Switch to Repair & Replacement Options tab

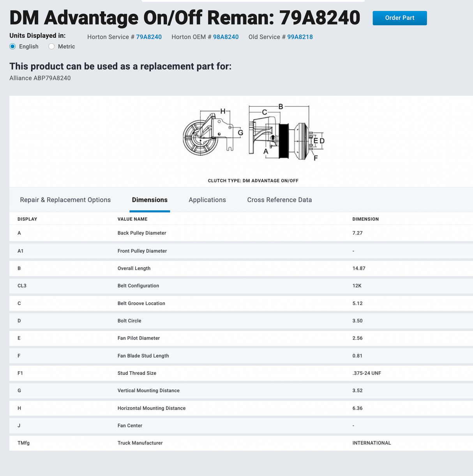(65, 200)
